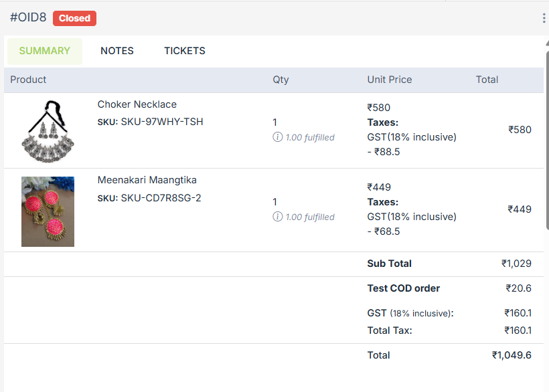Click info icon for Choker Necklace fulfilled quantity
Screen dimensions: 549x392
point(277,137)
